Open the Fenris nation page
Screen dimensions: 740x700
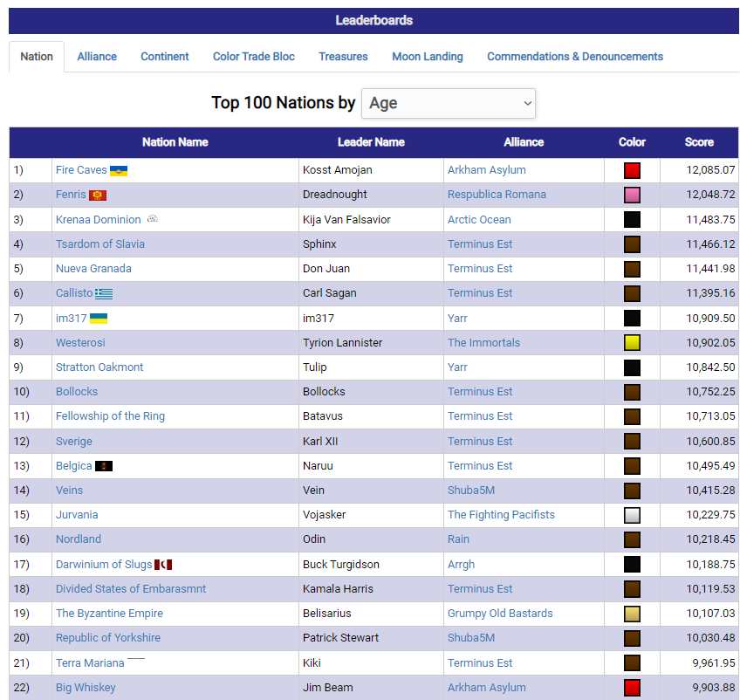coord(71,195)
